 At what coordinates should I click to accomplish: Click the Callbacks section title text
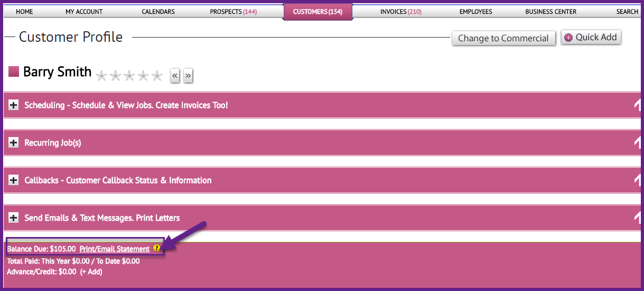pyautogui.click(x=118, y=180)
